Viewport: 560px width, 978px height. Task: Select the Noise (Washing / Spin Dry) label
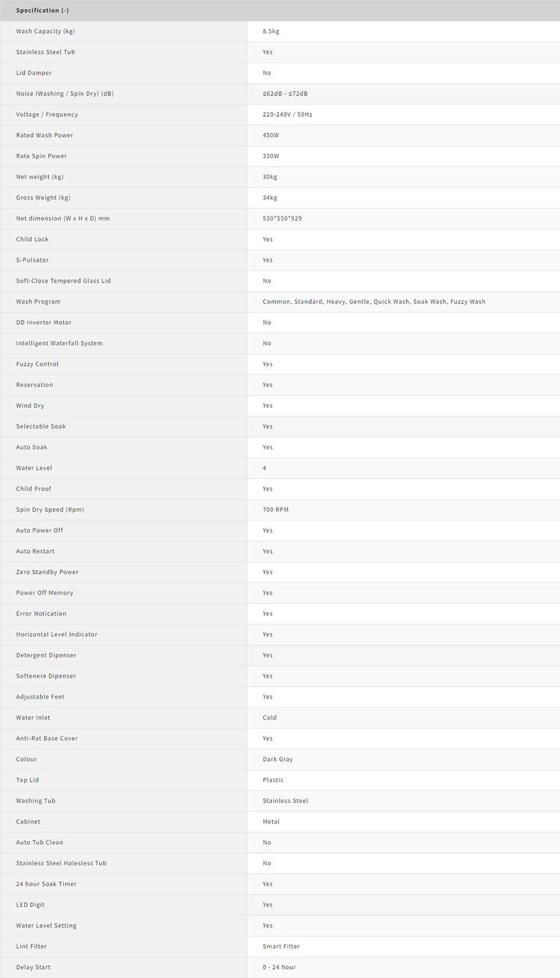point(65,94)
